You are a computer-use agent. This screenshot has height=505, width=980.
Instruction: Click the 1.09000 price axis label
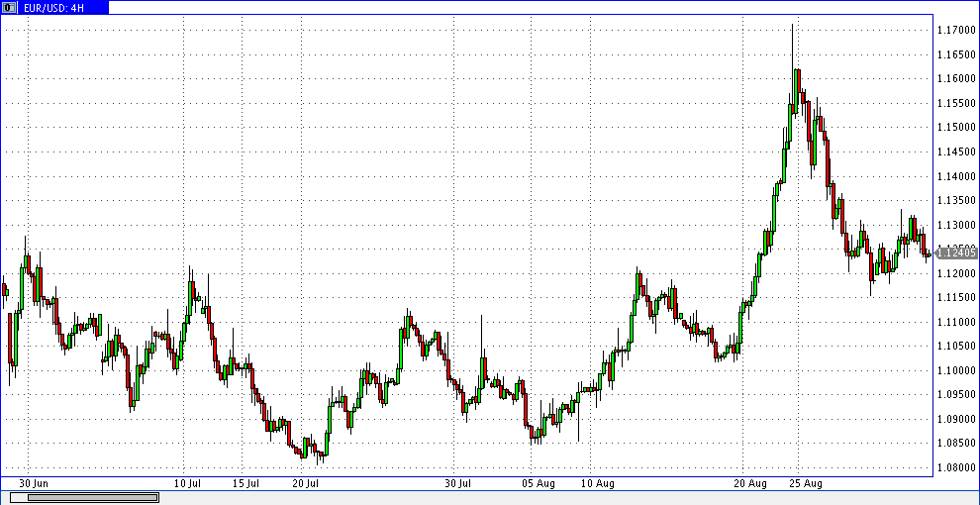coord(956,420)
